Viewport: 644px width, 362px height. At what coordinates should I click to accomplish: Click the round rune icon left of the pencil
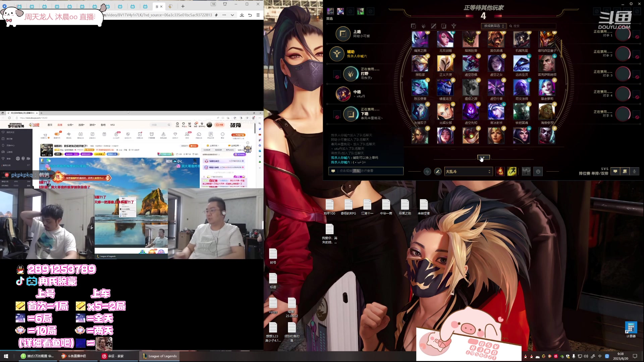(427, 172)
